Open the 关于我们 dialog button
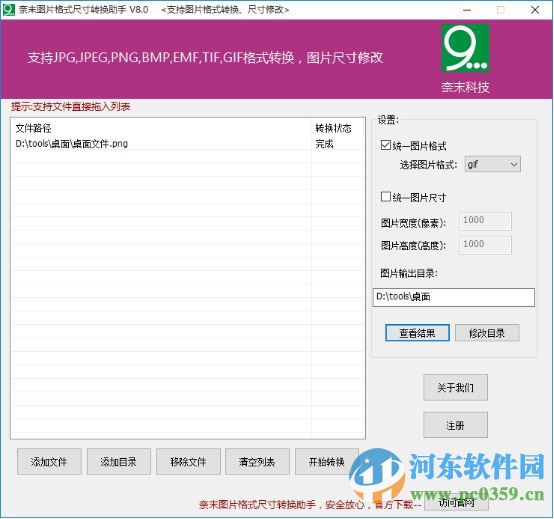The image size is (554, 519). tap(455, 388)
